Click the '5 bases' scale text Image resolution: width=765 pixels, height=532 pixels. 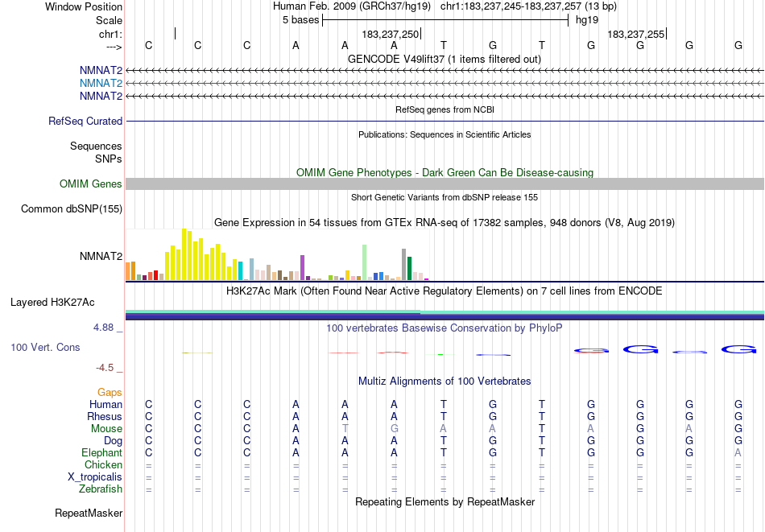pyautogui.click(x=300, y=20)
